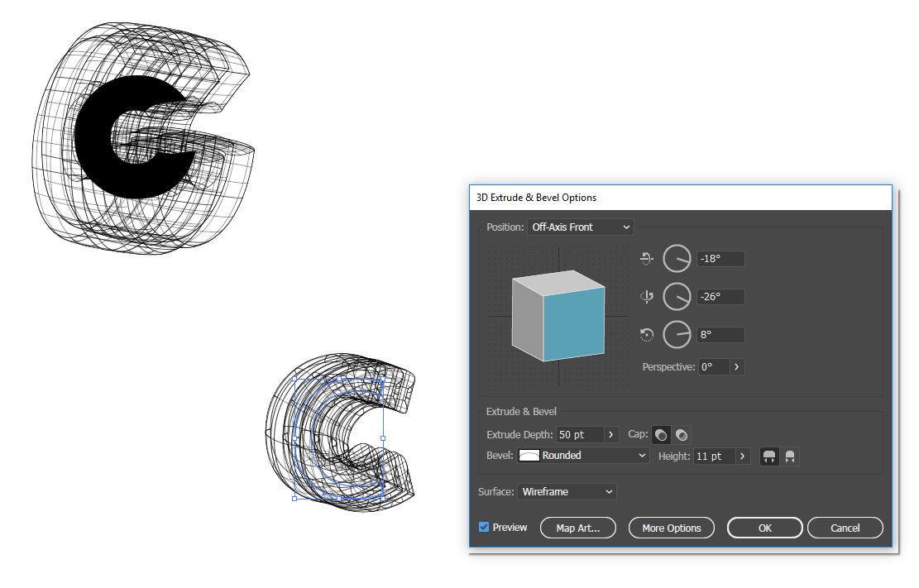Select the Bevel Extent In icon
The height and width of the screenshot is (588, 919).
click(789, 456)
